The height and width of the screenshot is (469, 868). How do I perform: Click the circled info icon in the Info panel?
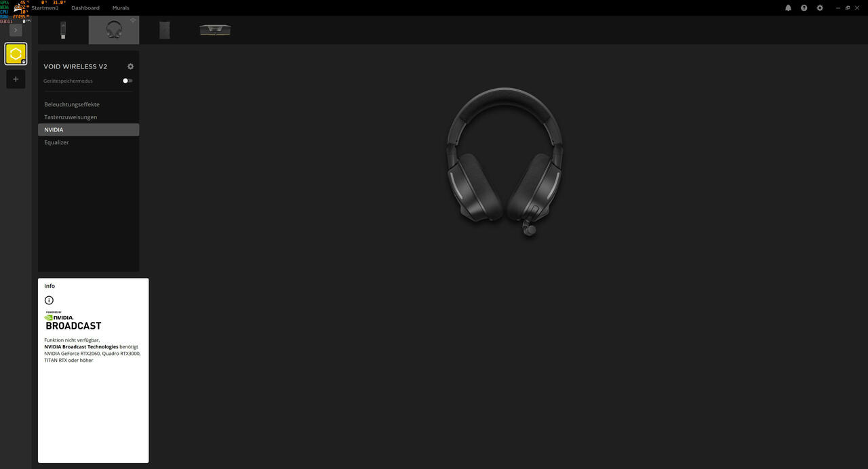[49, 300]
